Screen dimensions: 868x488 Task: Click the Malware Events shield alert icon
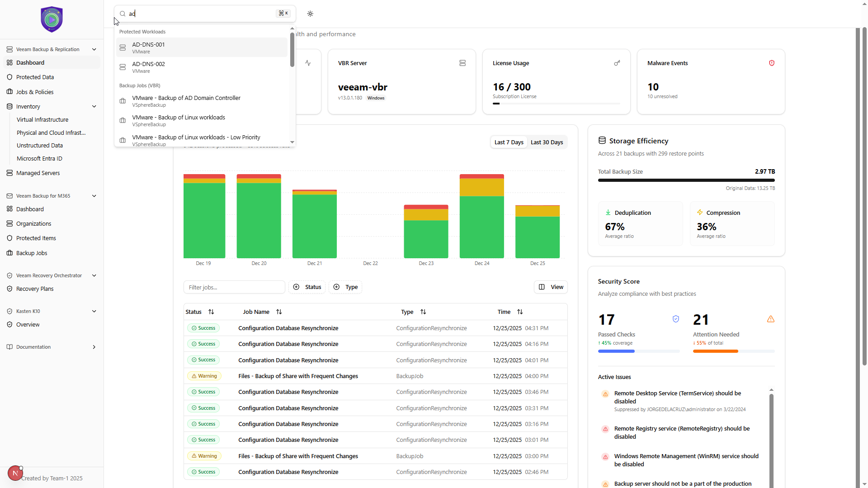click(x=772, y=63)
